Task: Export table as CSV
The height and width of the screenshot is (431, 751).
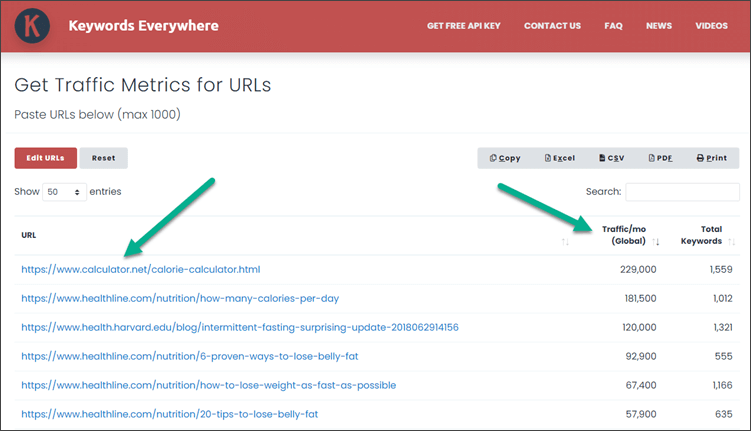Action: click(612, 158)
